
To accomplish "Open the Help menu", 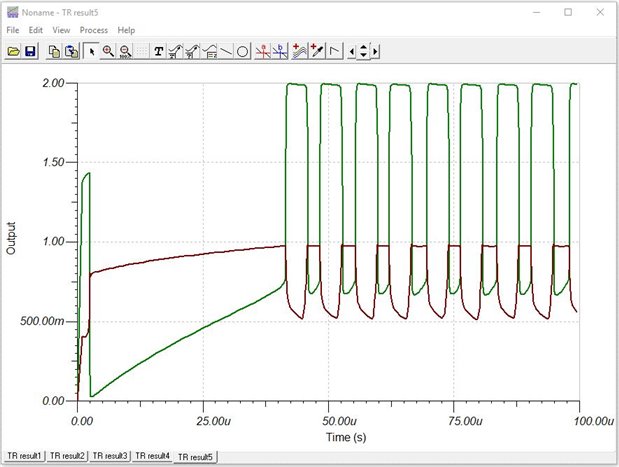I will point(126,30).
